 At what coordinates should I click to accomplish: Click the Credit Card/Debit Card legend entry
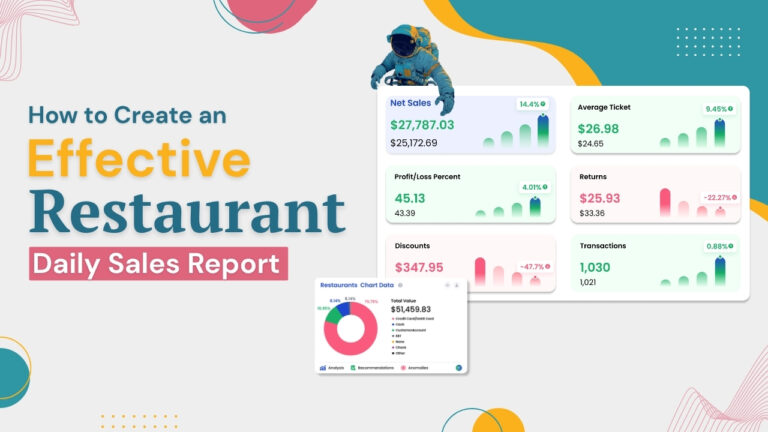click(x=413, y=318)
